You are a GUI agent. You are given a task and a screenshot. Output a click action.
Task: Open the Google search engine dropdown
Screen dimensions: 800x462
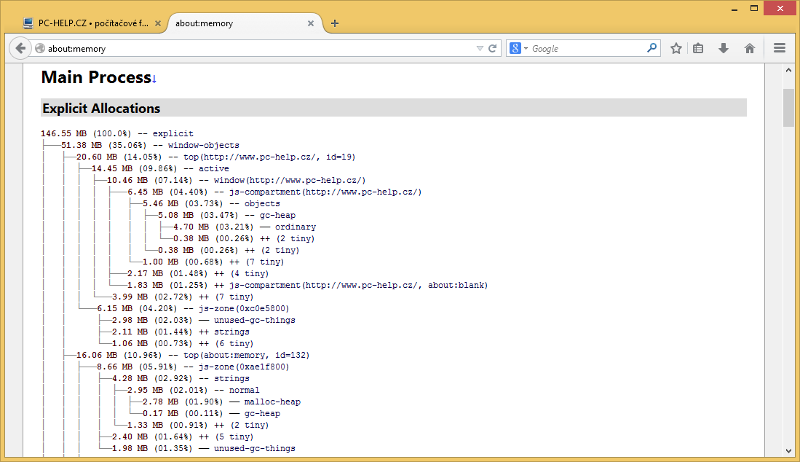[x=519, y=48]
